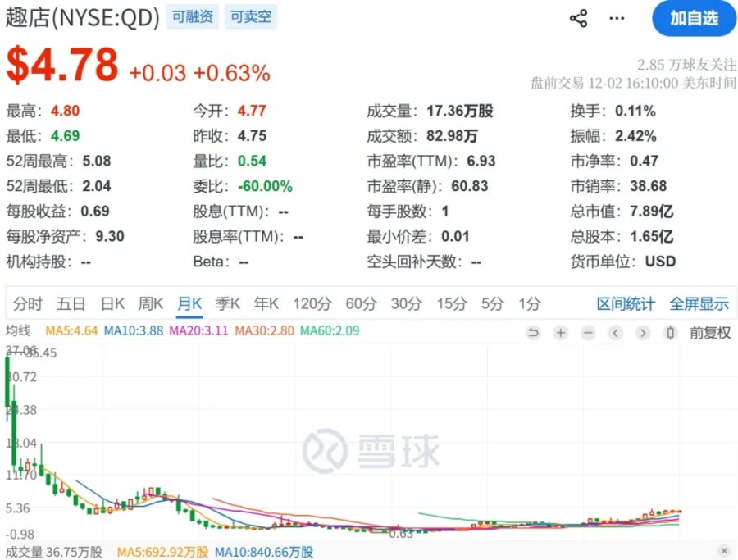Select the 日K chart tab
738x560 pixels.
112,304
